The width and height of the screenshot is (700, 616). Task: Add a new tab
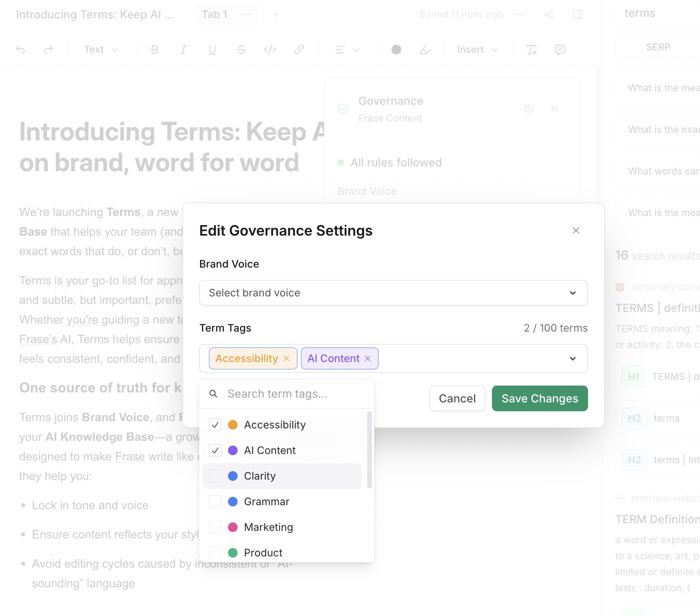pyautogui.click(x=276, y=14)
